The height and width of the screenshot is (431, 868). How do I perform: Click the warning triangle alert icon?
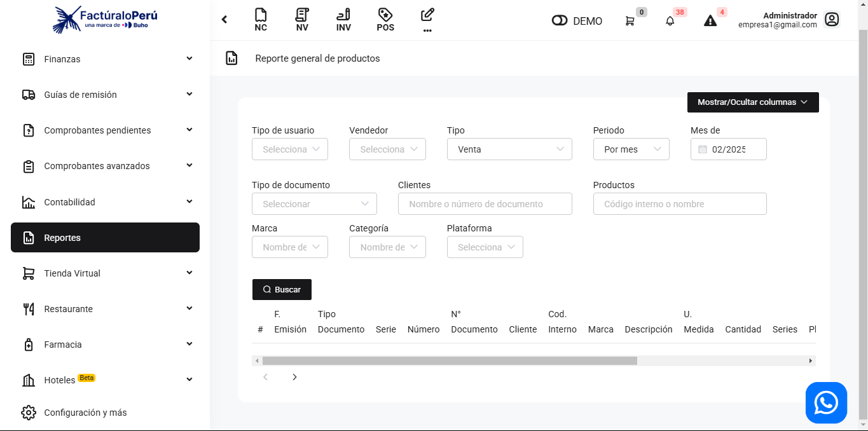tap(710, 21)
